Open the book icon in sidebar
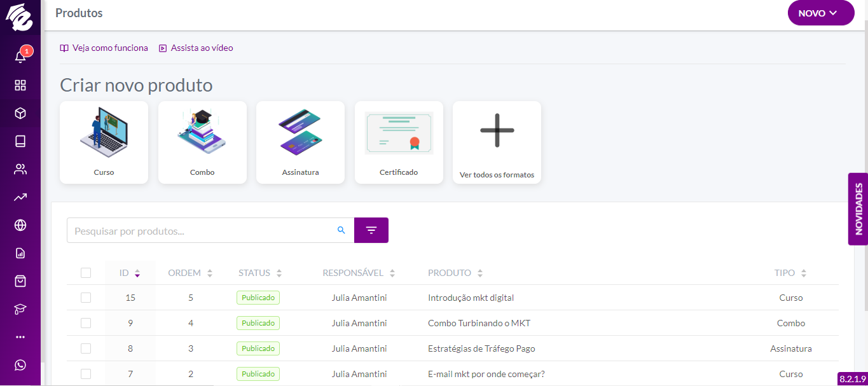The height and width of the screenshot is (386, 868). [20, 141]
